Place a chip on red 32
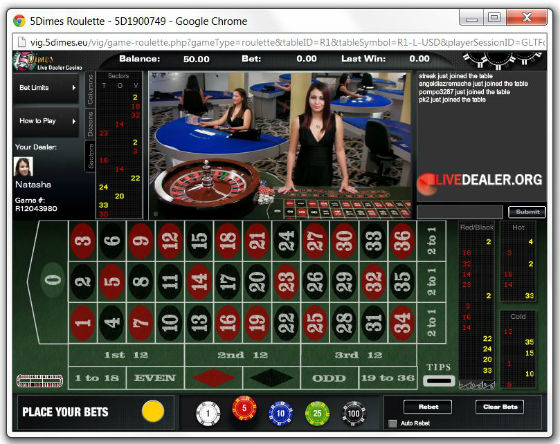The height and width of the screenshot is (444, 560). pyautogui.click(x=373, y=282)
